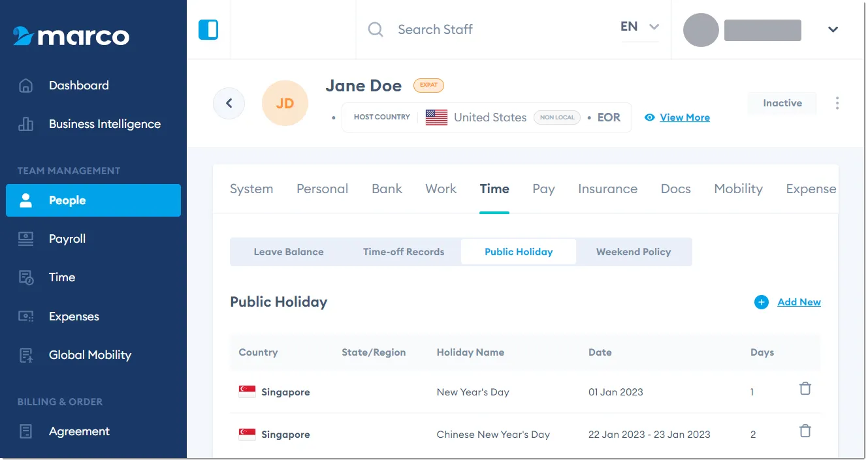Image resolution: width=868 pixels, height=462 pixels.
Task: Click the Dashboard home icon
Action: coord(26,85)
